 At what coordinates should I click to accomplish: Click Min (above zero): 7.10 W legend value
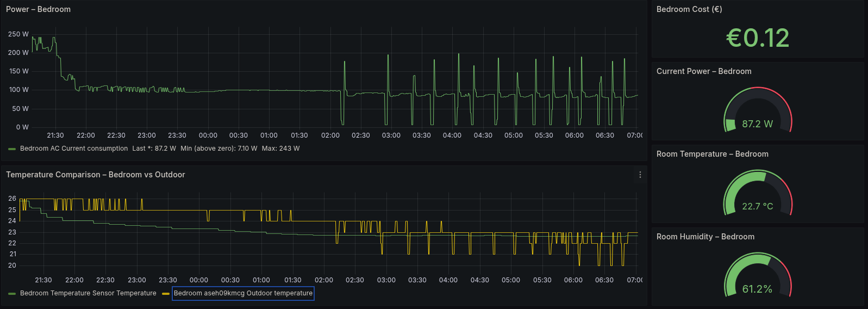tap(219, 149)
